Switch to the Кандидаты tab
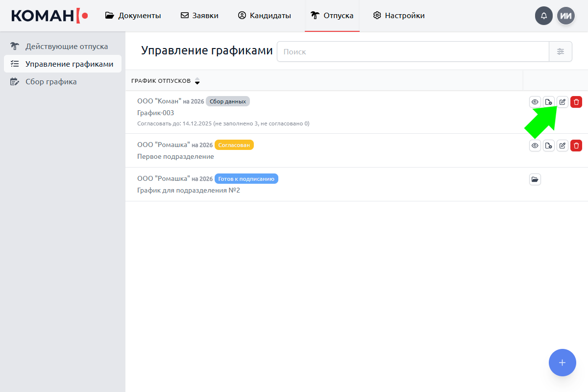Viewport: 588px width, 392px height. (265, 16)
